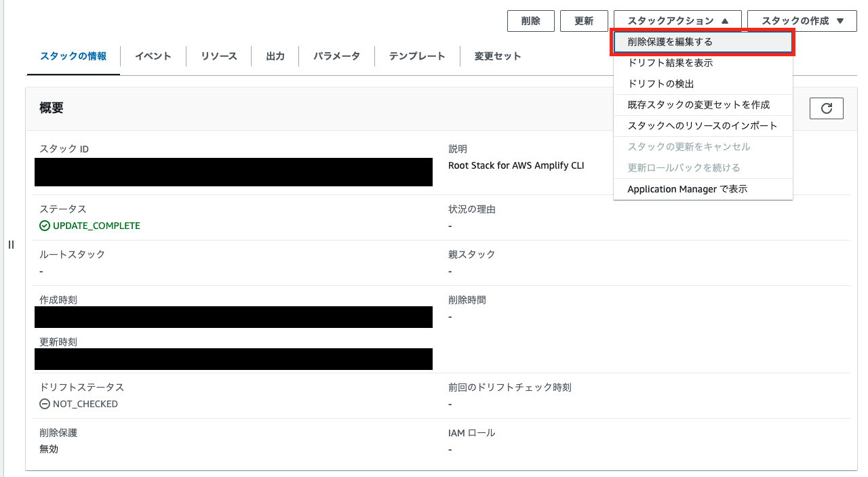Click the ステータス label
The width and height of the screenshot is (868, 477).
[63, 209]
